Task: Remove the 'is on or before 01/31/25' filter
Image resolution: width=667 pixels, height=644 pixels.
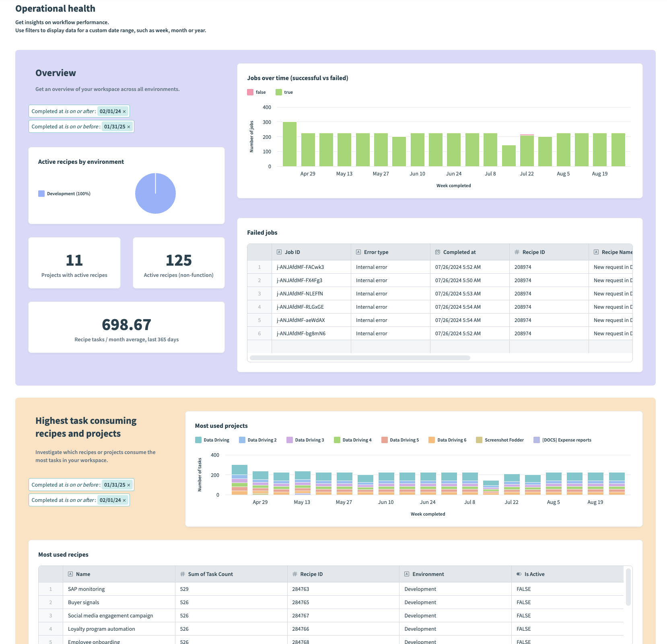Action: click(x=128, y=126)
